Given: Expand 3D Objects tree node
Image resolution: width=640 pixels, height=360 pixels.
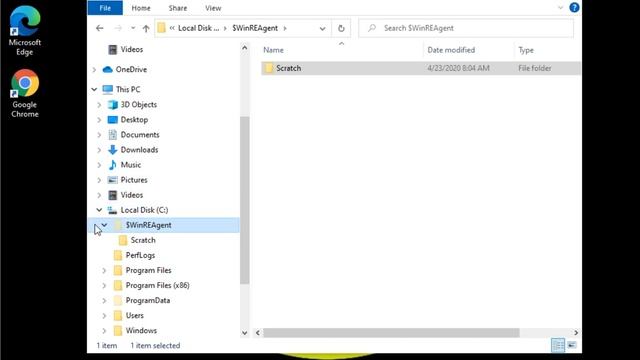Looking at the screenshot, I should (x=99, y=105).
